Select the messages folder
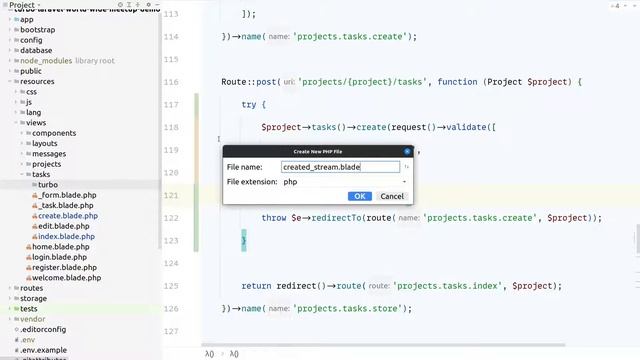This screenshot has width=640, height=360. click(49, 154)
